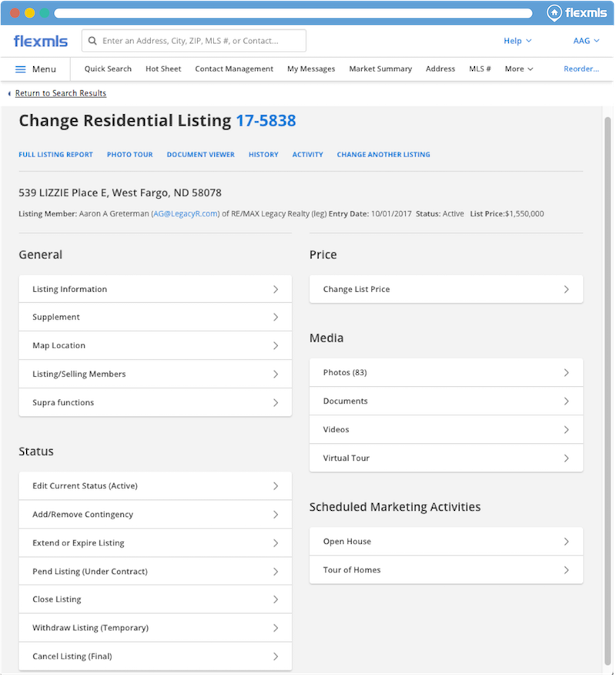Click chevron arrow on Open House row

pos(566,542)
